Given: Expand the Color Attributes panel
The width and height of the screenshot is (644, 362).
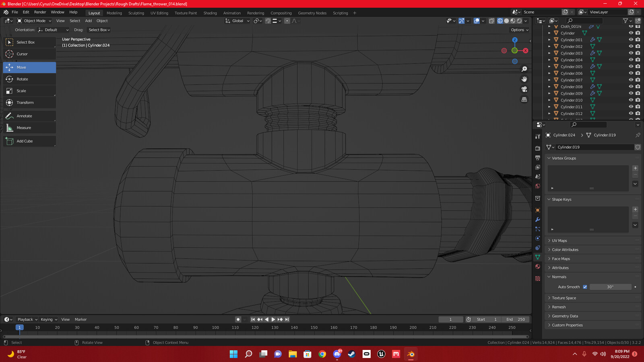Looking at the screenshot, I should (x=592, y=250).
